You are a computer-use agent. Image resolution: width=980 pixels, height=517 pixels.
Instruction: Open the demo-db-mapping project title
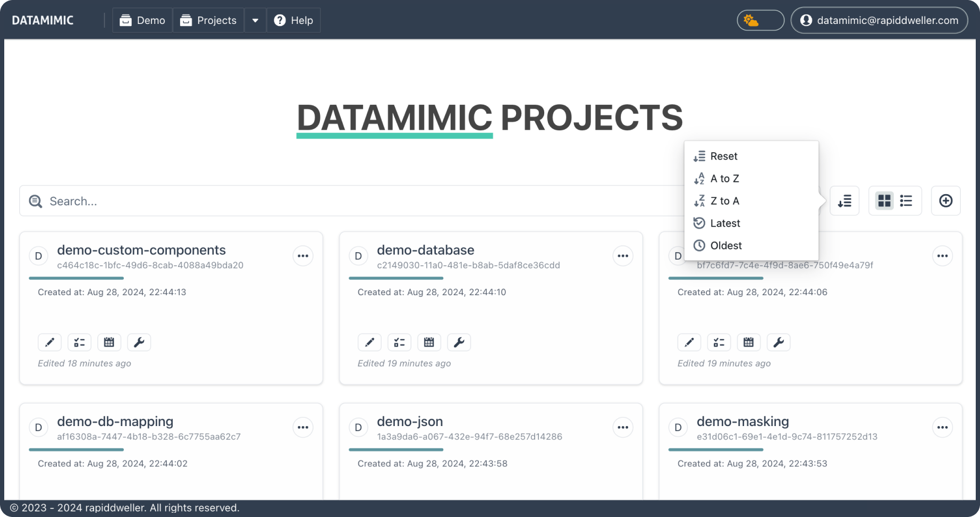115,421
